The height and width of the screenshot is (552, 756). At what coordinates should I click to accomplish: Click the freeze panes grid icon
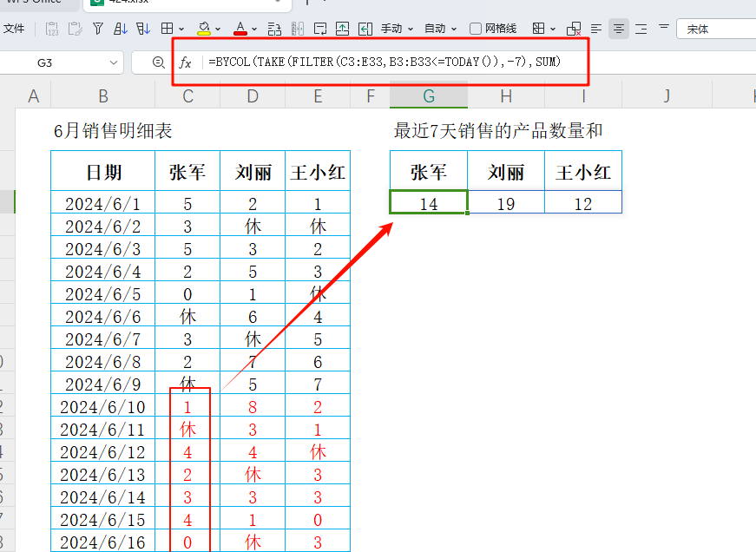pyautogui.click(x=538, y=29)
